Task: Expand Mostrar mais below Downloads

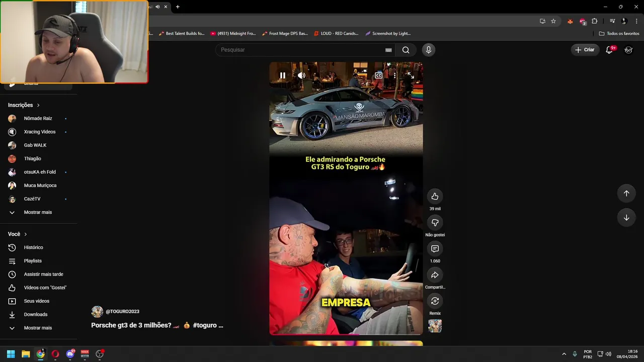Action: pyautogui.click(x=38, y=328)
